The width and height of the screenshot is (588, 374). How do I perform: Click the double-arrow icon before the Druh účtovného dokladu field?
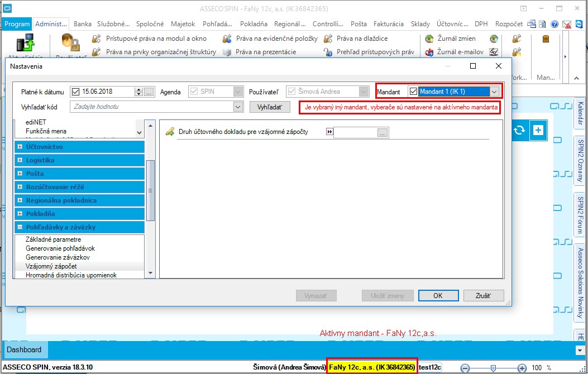(329, 132)
